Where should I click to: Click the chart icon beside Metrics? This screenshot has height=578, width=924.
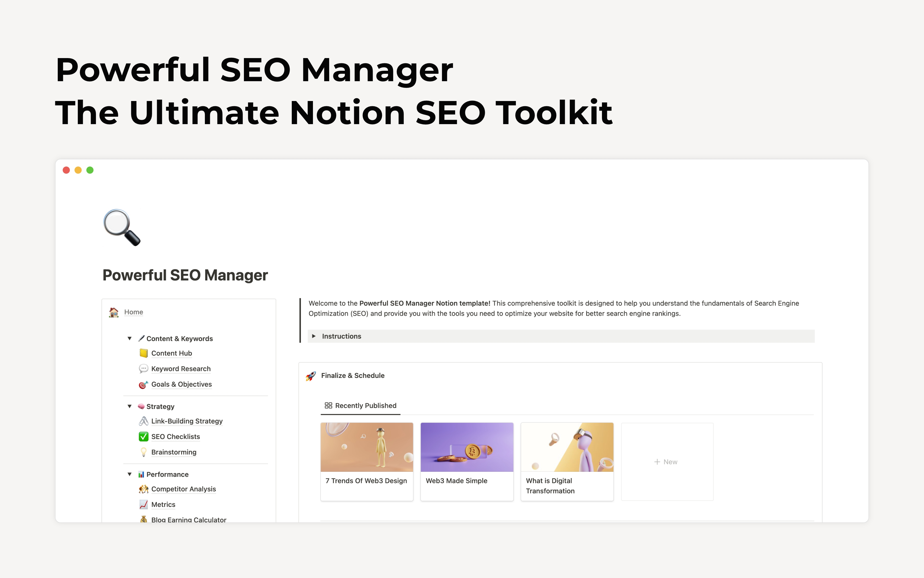pyautogui.click(x=144, y=505)
